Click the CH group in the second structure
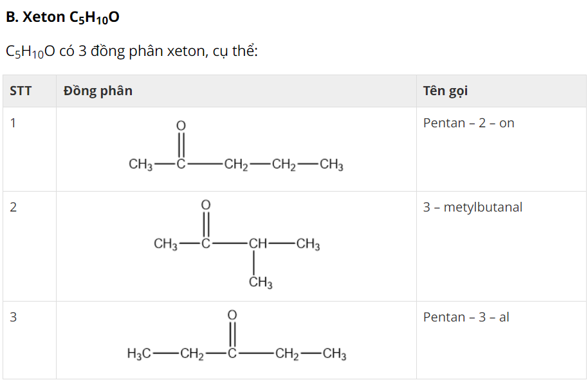Image resolution: width=588 pixels, height=380 pixels. point(257,244)
